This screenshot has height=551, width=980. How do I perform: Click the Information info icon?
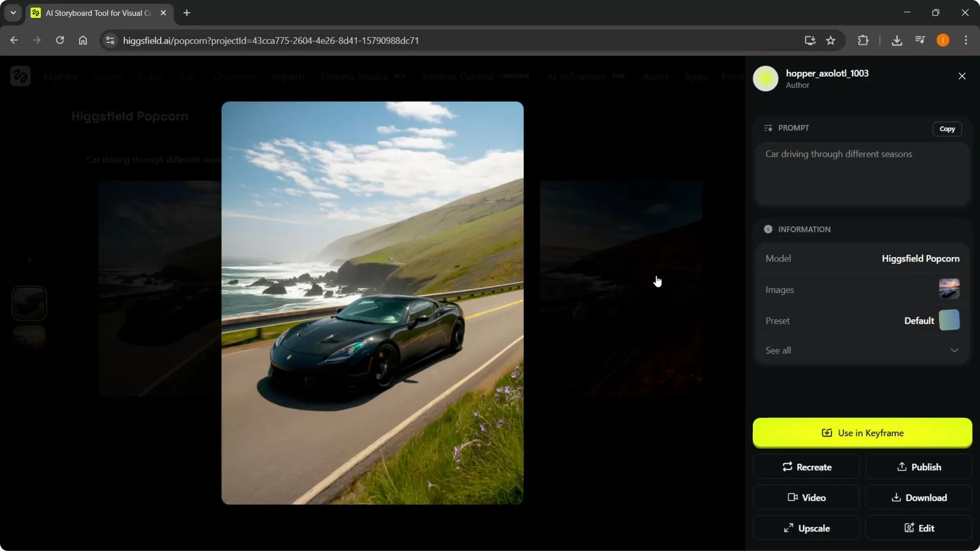click(768, 229)
